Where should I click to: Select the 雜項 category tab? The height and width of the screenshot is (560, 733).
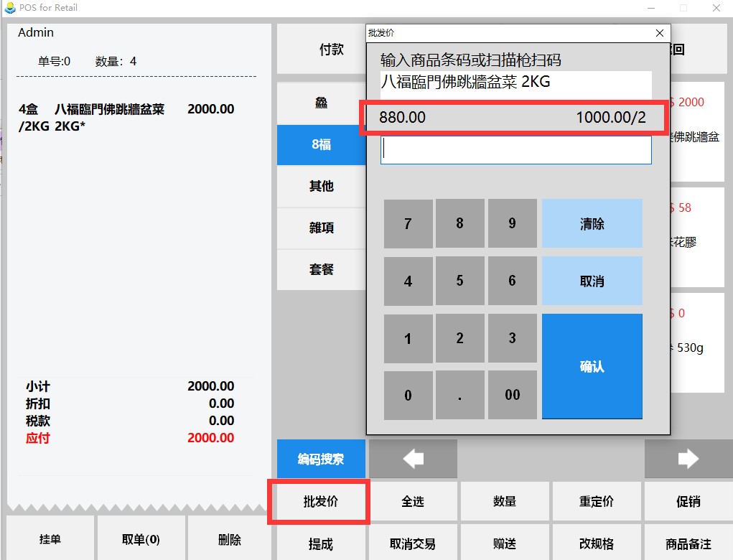click(x=321, y=228)
